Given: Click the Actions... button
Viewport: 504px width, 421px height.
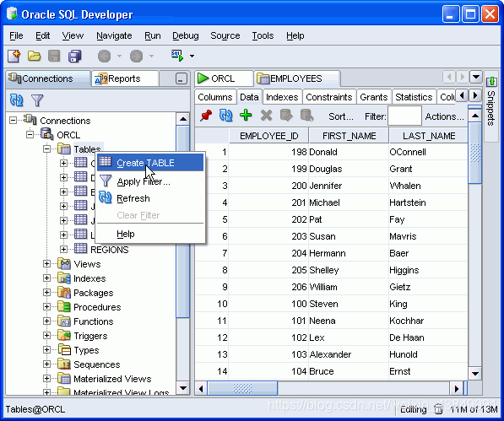Looking at the screenshot, I should point(444,116).
